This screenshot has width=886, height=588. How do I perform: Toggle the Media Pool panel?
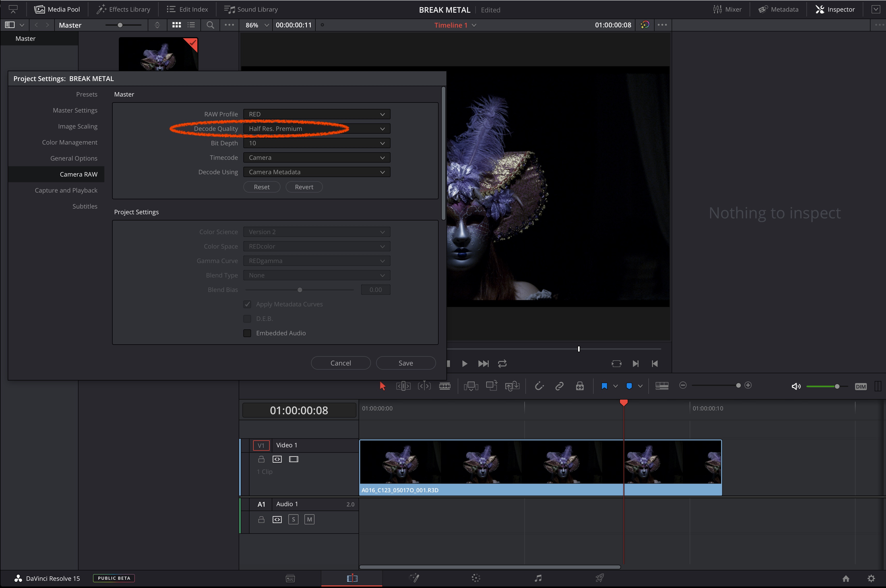click(x=57, y=9)
